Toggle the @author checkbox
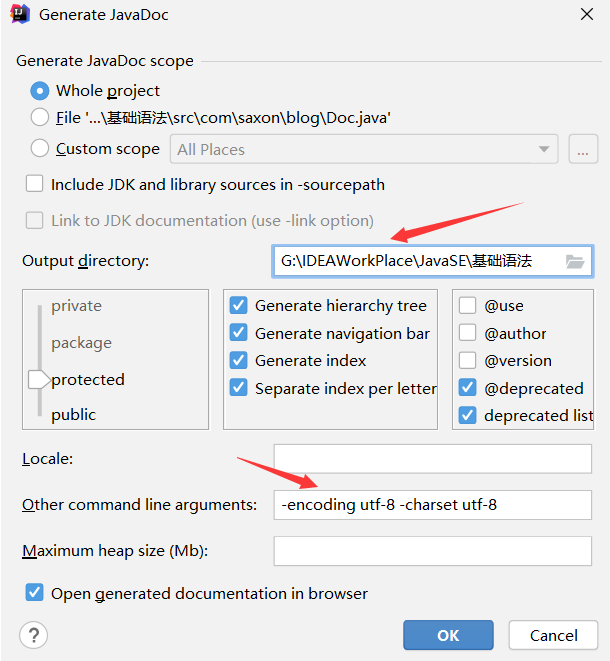Image resolution: width=610 pixels, height=661 pixels. tap(467, 333)
